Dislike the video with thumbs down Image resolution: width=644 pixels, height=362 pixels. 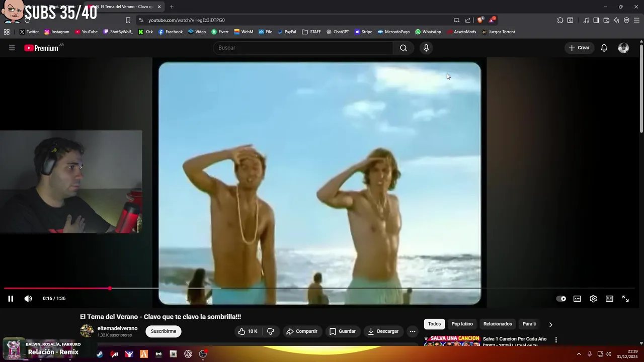(270, 331)
